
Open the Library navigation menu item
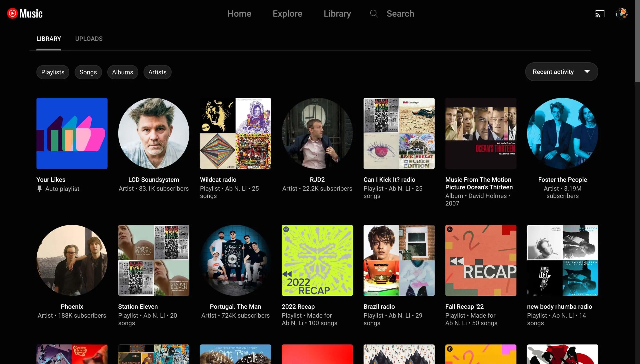337,13
